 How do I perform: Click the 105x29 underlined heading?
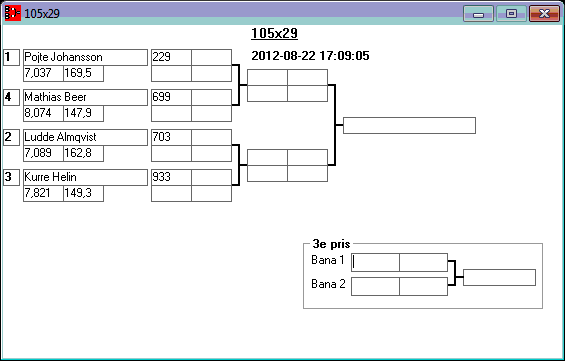coord(275,34)
